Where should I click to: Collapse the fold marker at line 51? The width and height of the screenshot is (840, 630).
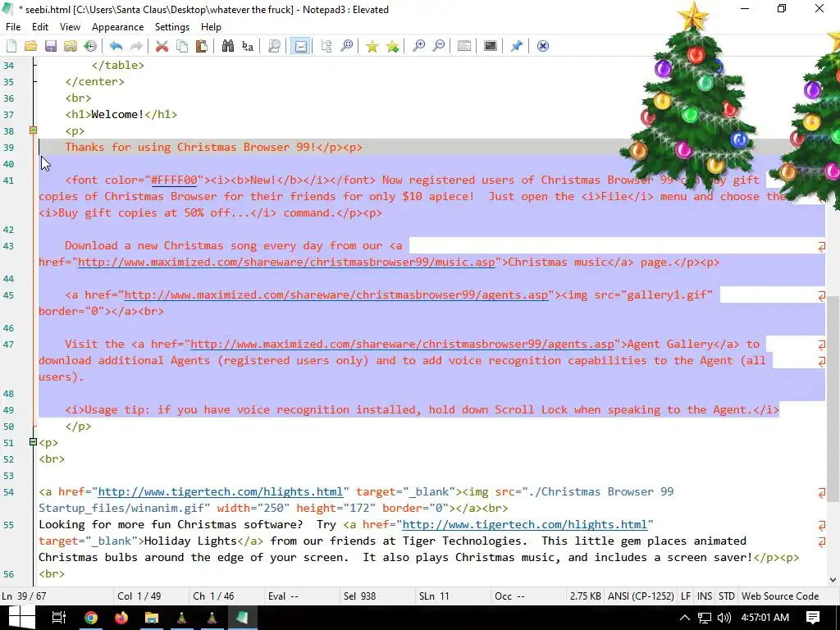[33, 442]
